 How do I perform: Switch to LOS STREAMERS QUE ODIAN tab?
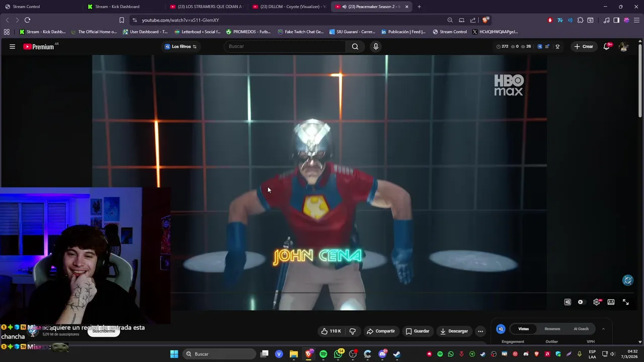pos(206,7)
